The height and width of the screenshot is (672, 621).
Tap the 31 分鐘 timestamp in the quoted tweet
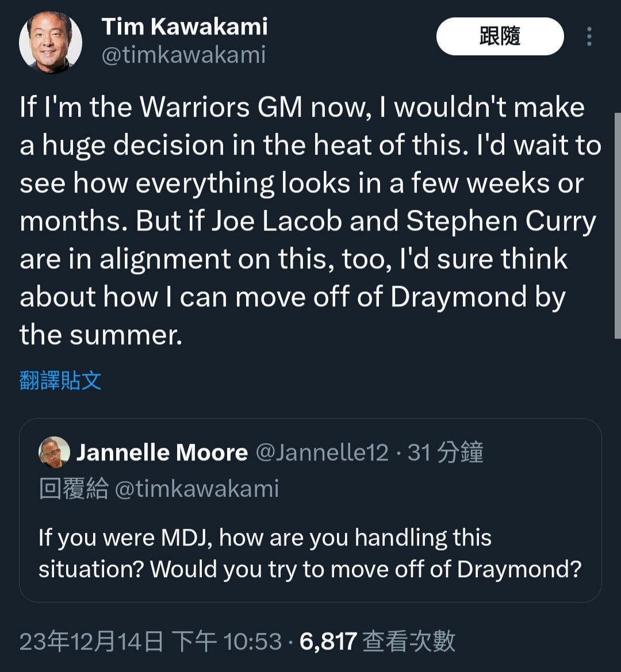tap(445, 452)
